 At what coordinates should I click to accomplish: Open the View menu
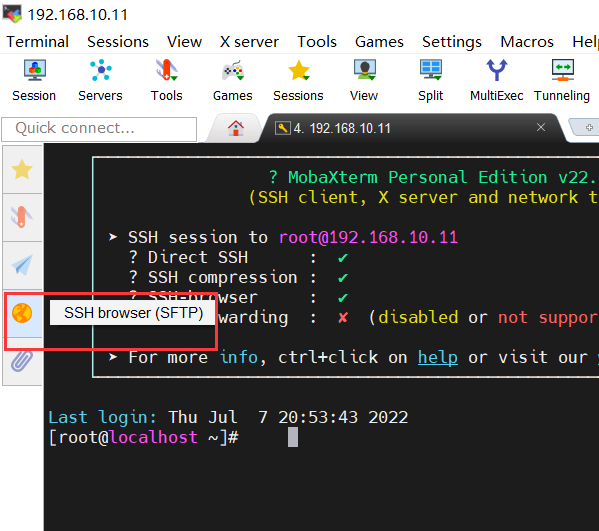click(185, 42)
